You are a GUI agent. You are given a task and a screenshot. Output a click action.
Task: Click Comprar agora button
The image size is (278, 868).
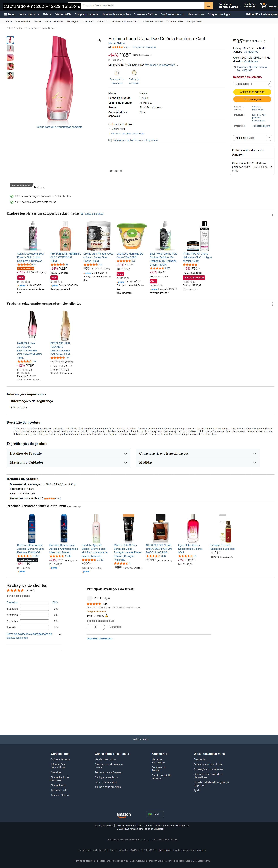point(252,99)
